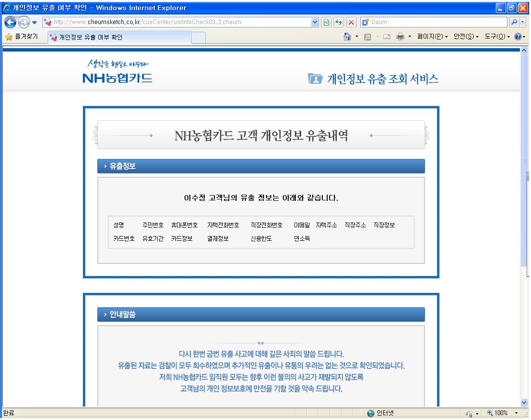Expand the Home button dropdown arrow
This screenshot has height=420, width=531.
click(x=357, y=37)
